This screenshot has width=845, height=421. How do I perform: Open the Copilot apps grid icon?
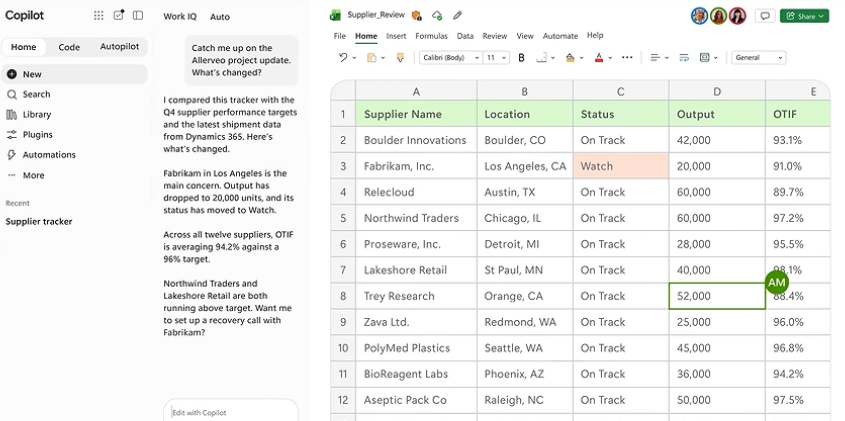click(99, 16)
